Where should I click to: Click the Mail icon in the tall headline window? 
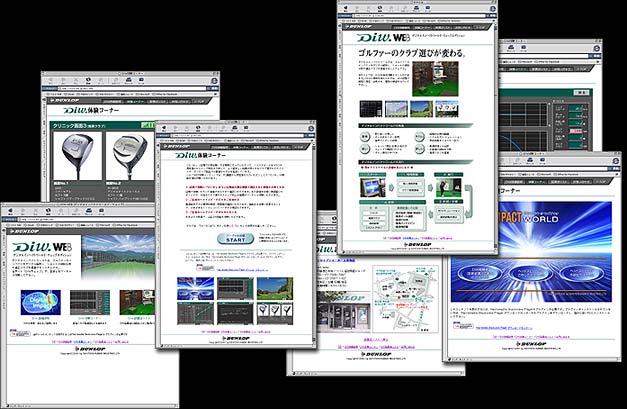tap(428, 8)
